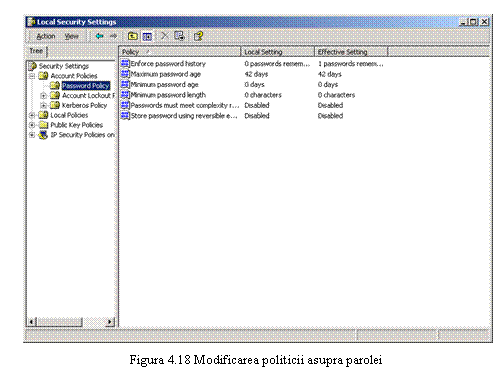Select Security Settings root node

(64, 66)
